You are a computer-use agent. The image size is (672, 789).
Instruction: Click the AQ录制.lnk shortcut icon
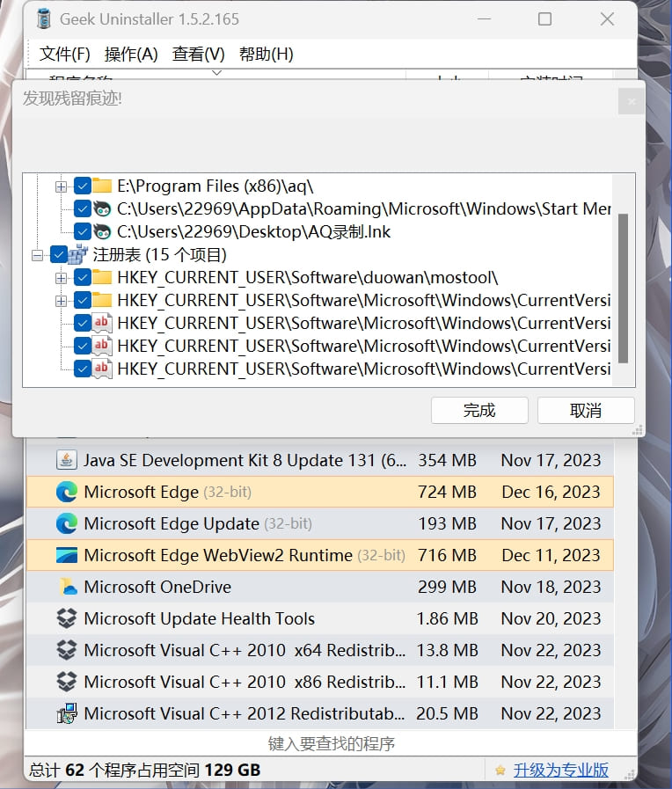click(103, 232)
